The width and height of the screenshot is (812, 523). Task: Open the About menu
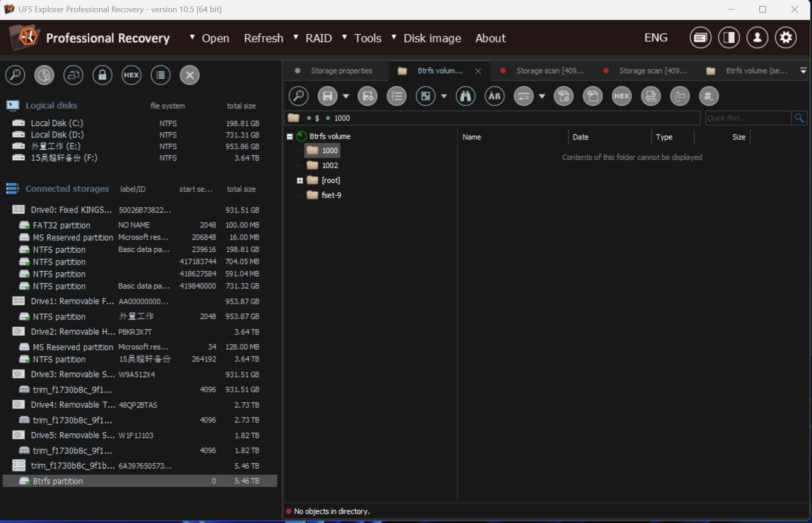click(x=491, y=38)
